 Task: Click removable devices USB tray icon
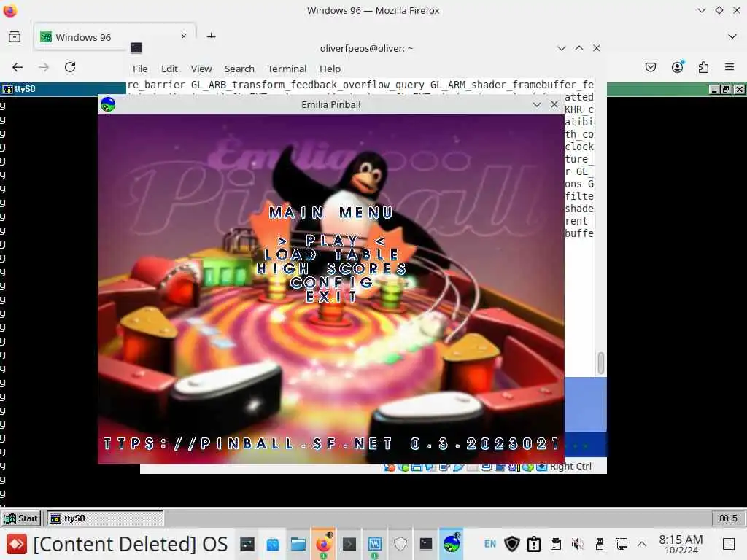600,544
